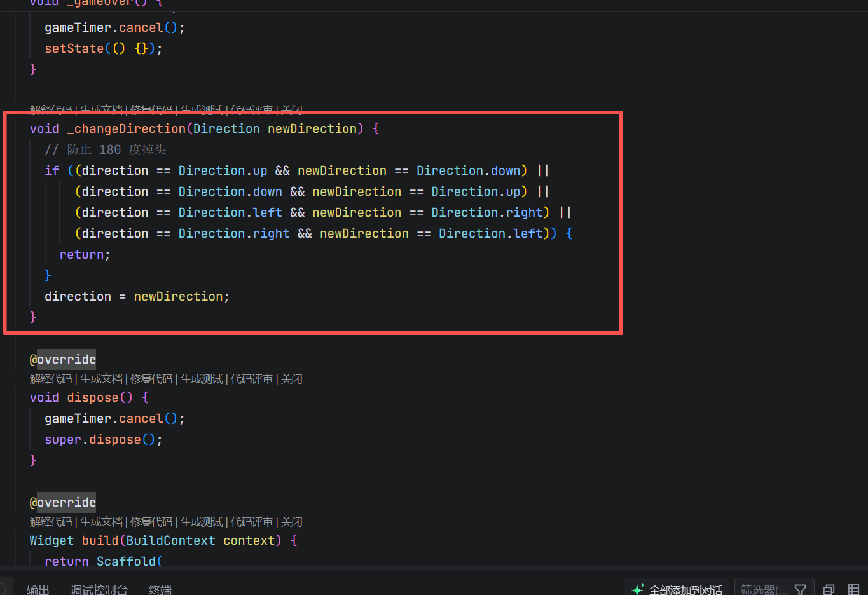
Task: Open the 终端 panel tab
Action: tap(160, 590)
